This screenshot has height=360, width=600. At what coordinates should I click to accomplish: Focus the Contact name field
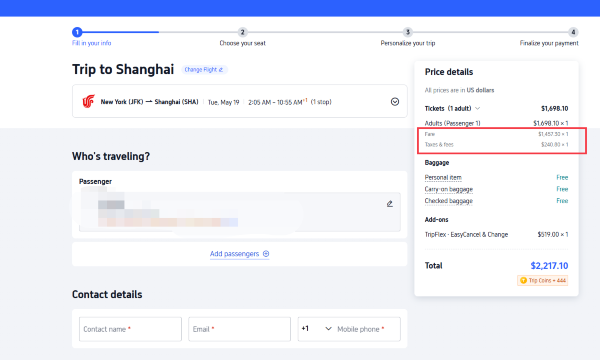(x=130, y=329)
